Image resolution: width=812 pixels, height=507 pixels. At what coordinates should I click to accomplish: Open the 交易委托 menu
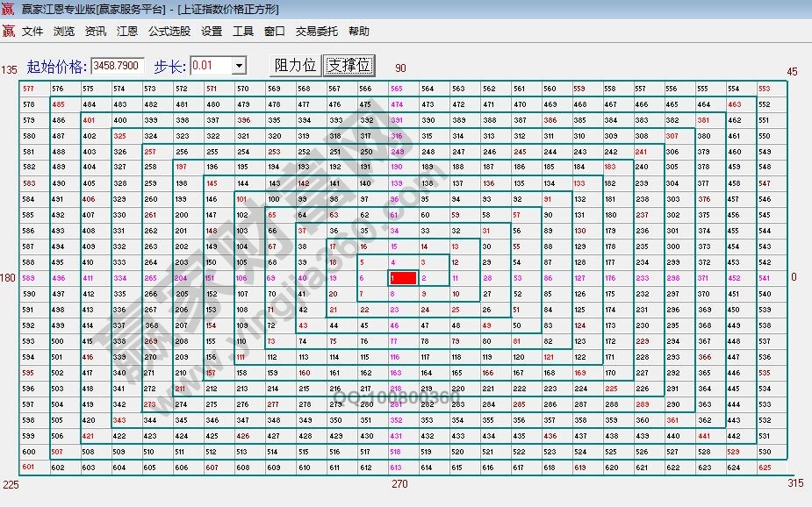tap(317, 32)
